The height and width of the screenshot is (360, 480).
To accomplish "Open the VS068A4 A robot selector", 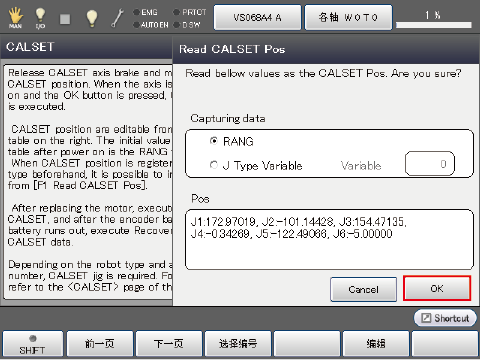I will [x=257, y=17].
